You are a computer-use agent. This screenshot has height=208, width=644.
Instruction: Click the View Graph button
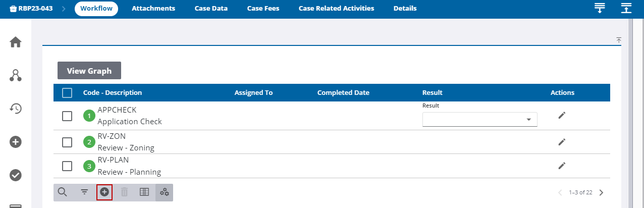point(89,71)
